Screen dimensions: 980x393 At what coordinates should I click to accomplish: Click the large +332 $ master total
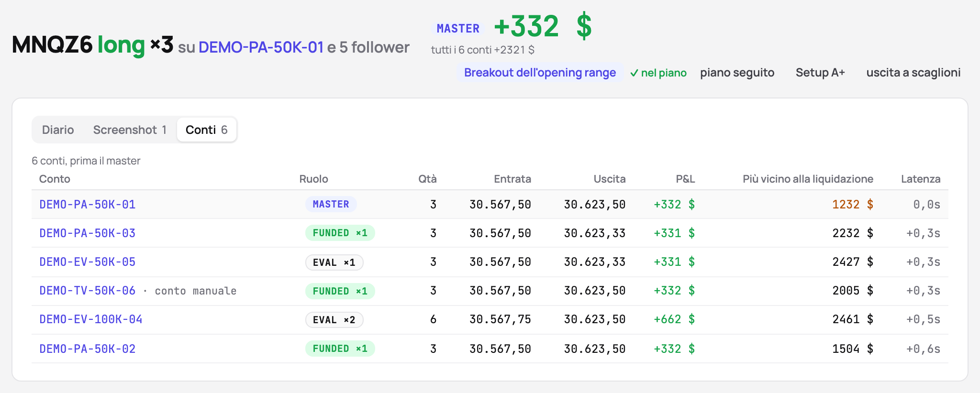click(543, 26)
